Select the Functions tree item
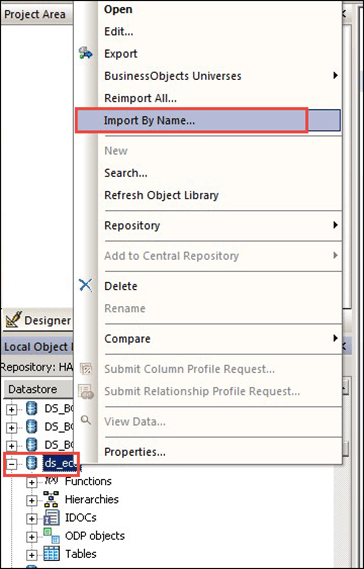 pos(88,482)
